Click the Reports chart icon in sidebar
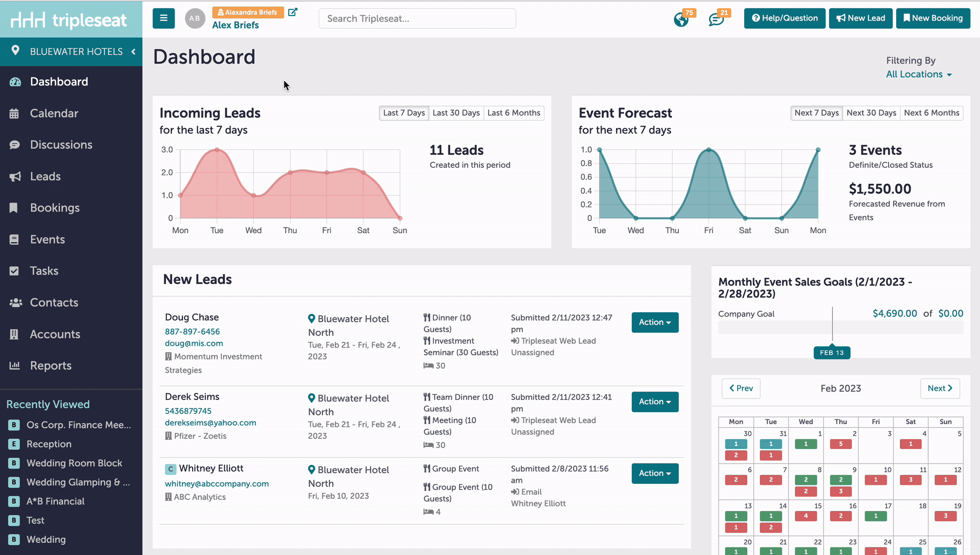Screen dimensions: 980x555 click(x=15, y=366)
